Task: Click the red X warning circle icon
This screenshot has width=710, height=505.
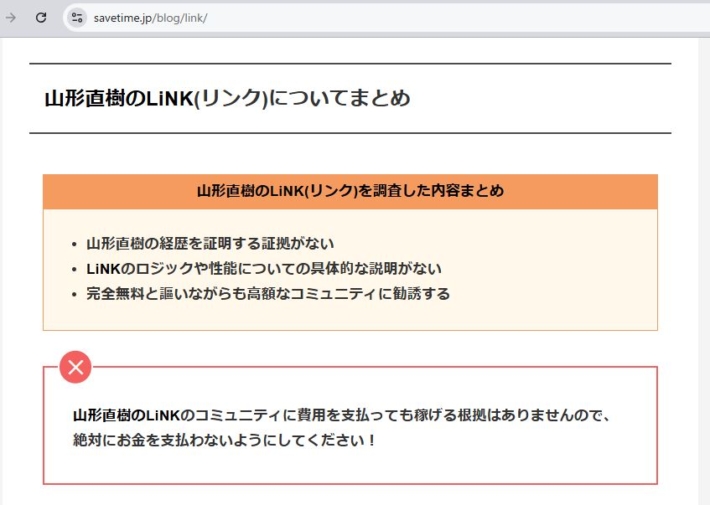Action: point(75,367)
